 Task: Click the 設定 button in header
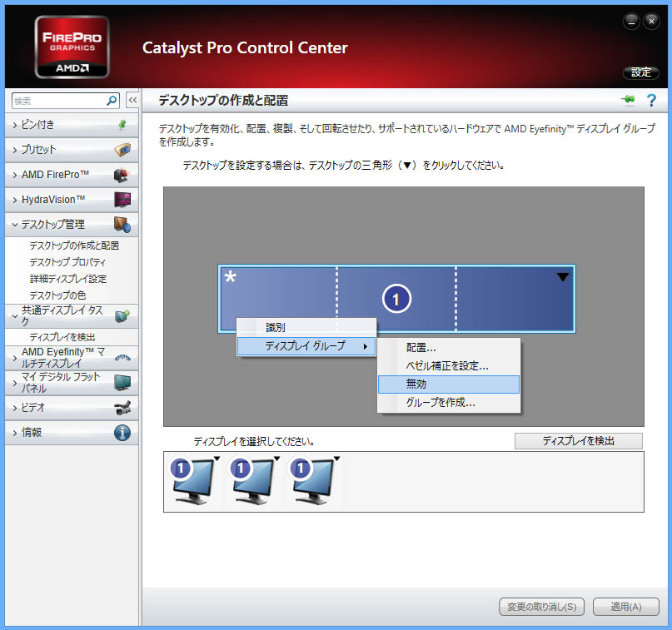[640, 72]
